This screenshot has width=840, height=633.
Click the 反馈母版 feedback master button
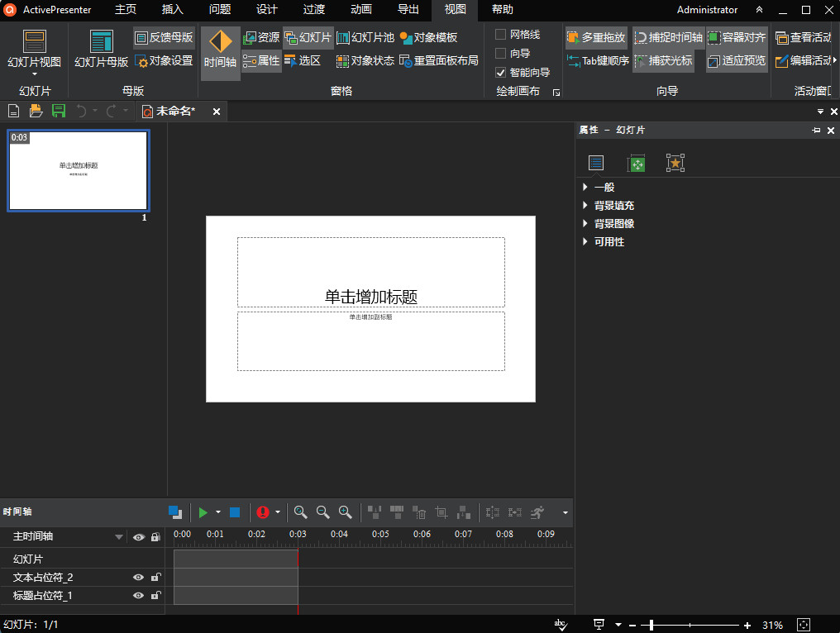click(x=164, y=37)
